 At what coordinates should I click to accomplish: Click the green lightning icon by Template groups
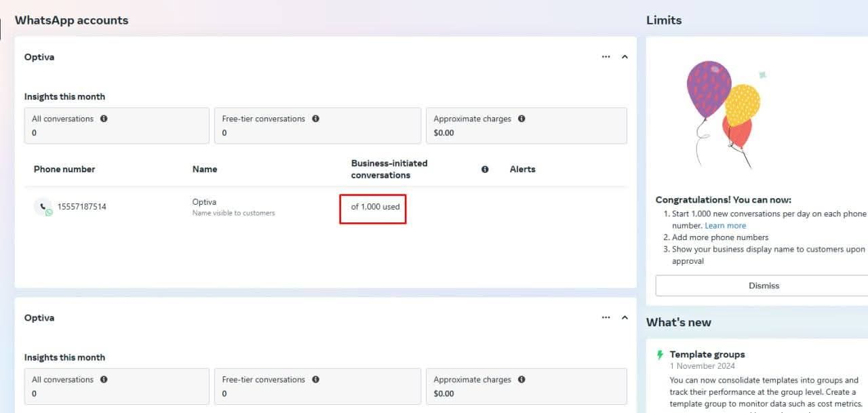pos(660,355)
